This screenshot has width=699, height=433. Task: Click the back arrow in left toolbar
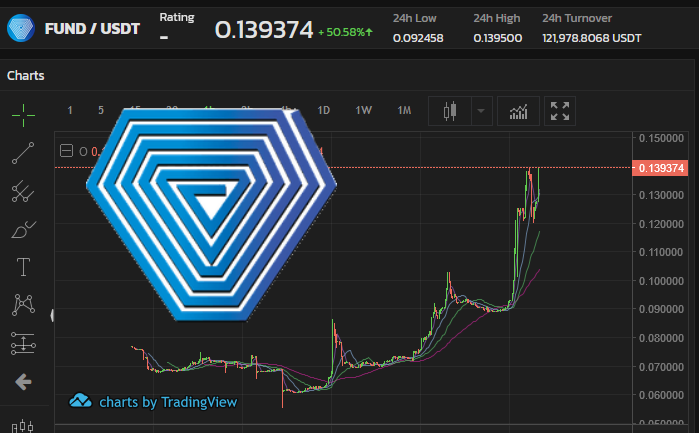point(23,382)
